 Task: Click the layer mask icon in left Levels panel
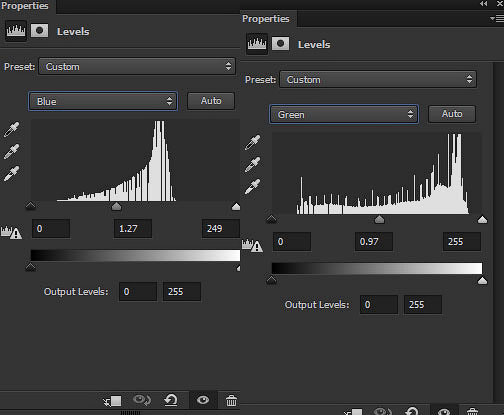[x=39, y=31]
